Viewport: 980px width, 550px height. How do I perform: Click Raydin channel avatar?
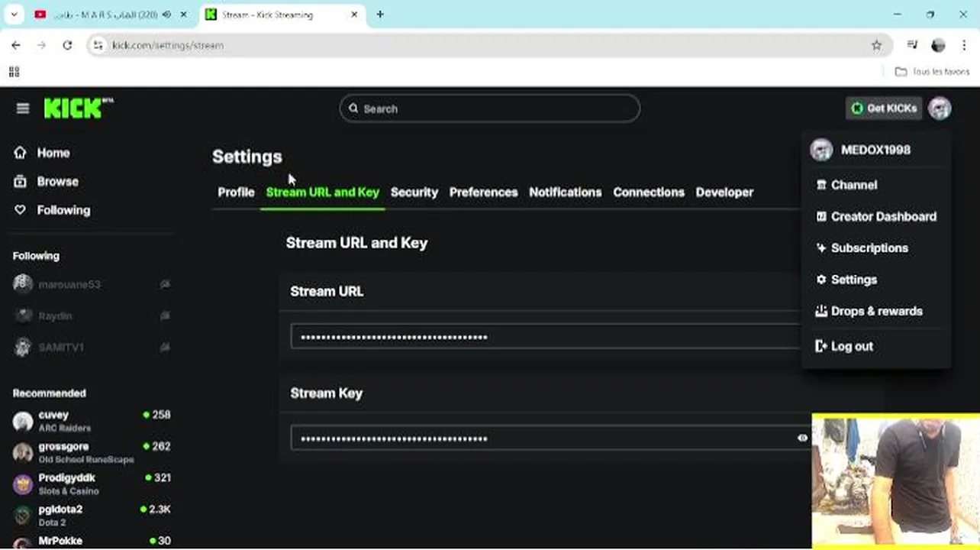(x=23, y=315)
